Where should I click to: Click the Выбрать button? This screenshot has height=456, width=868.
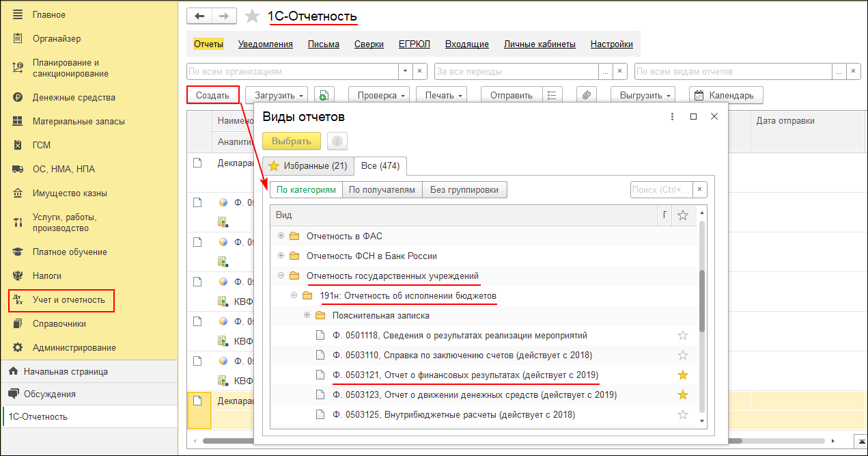(x=292, y=141)
